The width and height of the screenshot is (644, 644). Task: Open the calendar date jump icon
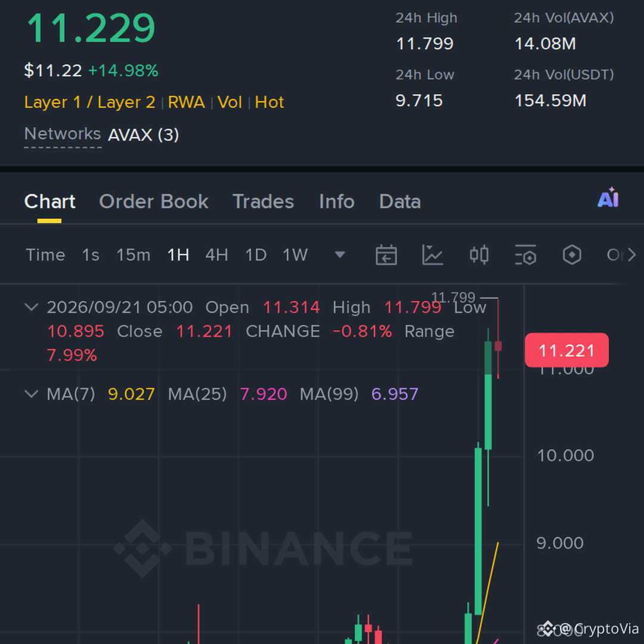point(386,255)
